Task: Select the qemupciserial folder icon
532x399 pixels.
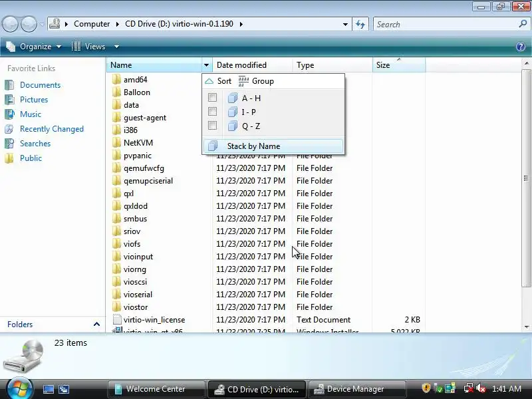Action: click(x=116, y=180)
